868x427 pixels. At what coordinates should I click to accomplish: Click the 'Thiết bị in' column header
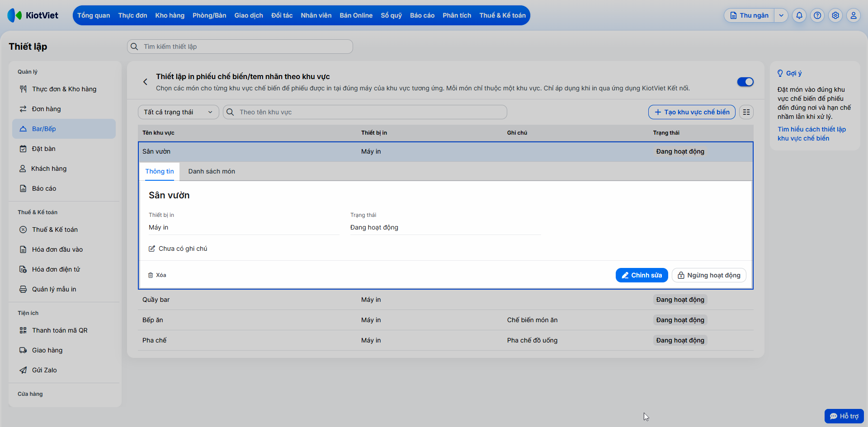click(374, 133)
